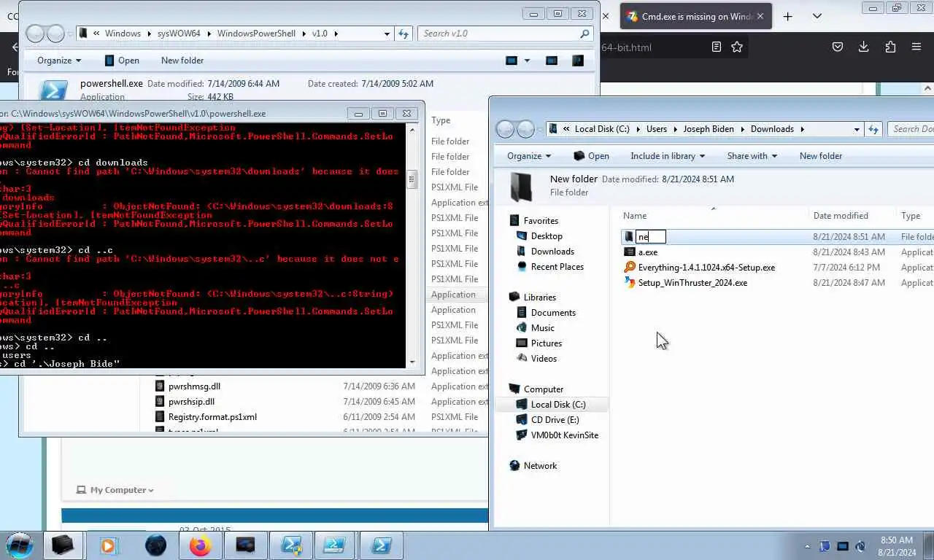934x560 pixels.
Task: Open the Share with dropdown
Action: point(752,156)
